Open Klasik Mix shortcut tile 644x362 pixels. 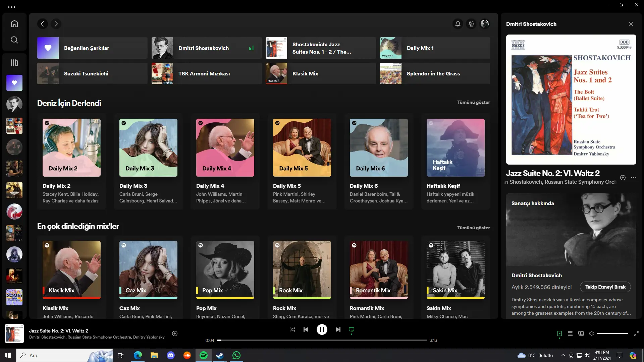tap(321, 73)
